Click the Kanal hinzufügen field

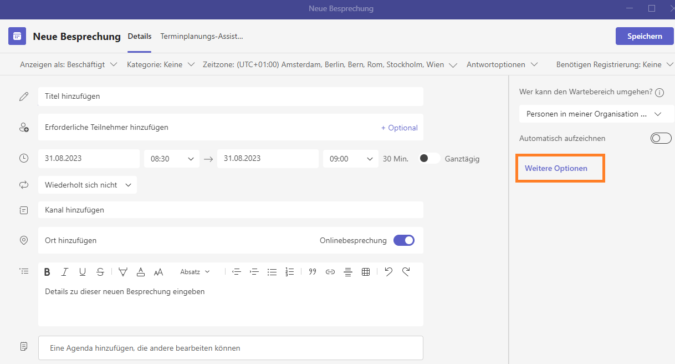[x=231, y=210]
